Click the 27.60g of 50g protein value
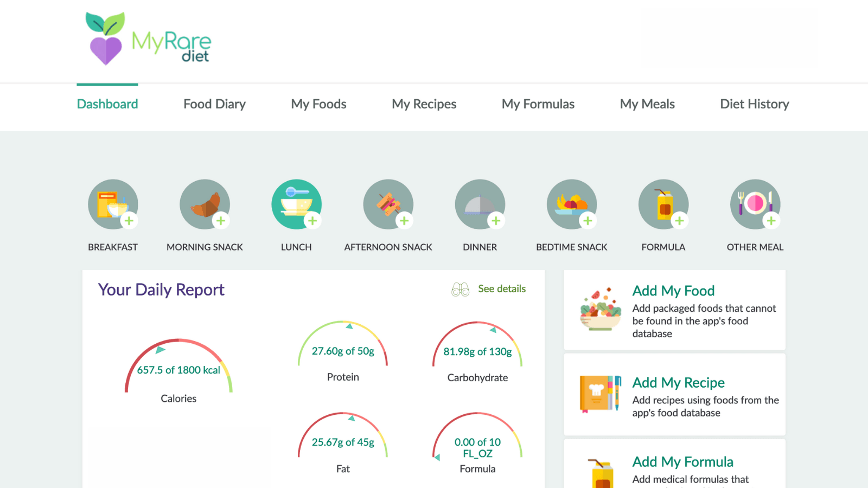 [x=343, y=351]
